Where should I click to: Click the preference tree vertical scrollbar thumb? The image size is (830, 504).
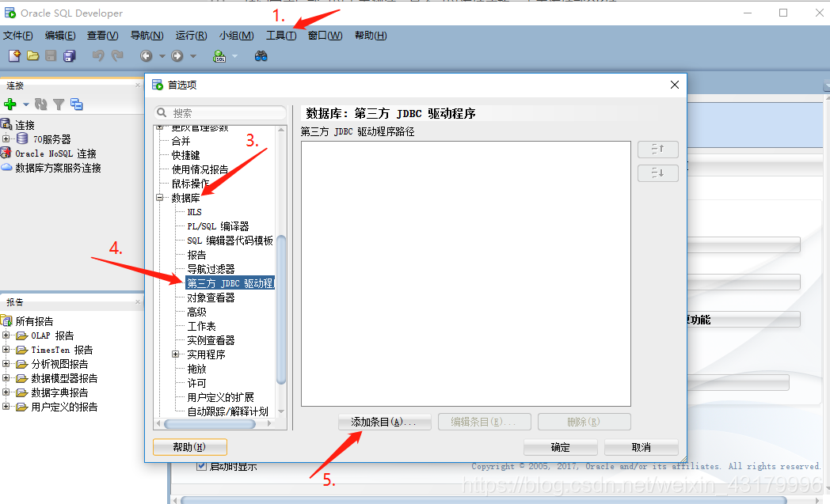281,309
